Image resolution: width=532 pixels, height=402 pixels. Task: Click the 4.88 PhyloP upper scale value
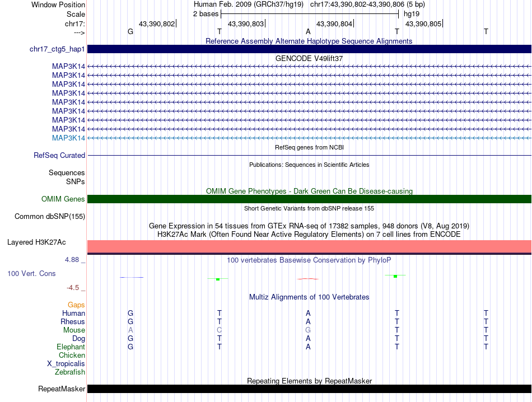72,260
